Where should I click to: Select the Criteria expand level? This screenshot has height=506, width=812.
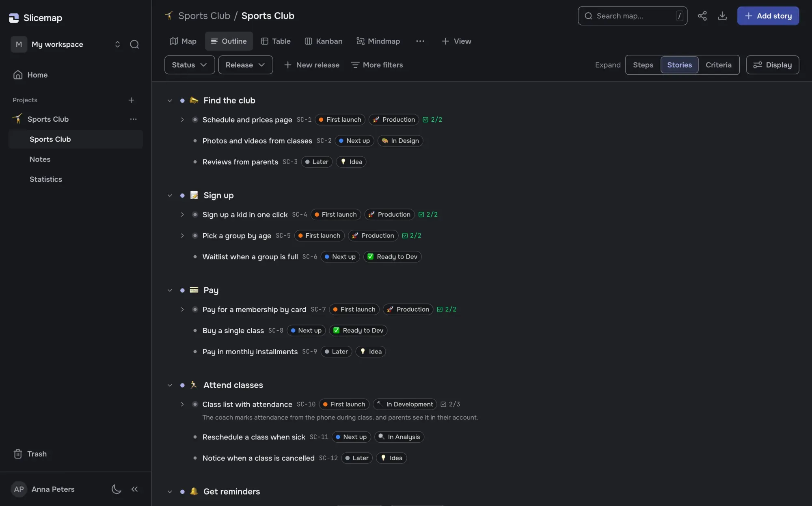point(718,65)
